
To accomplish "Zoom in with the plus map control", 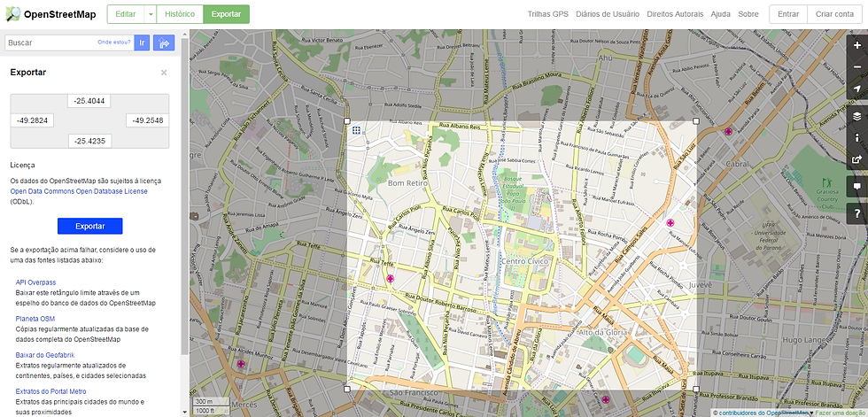I will tap(857, 46).
